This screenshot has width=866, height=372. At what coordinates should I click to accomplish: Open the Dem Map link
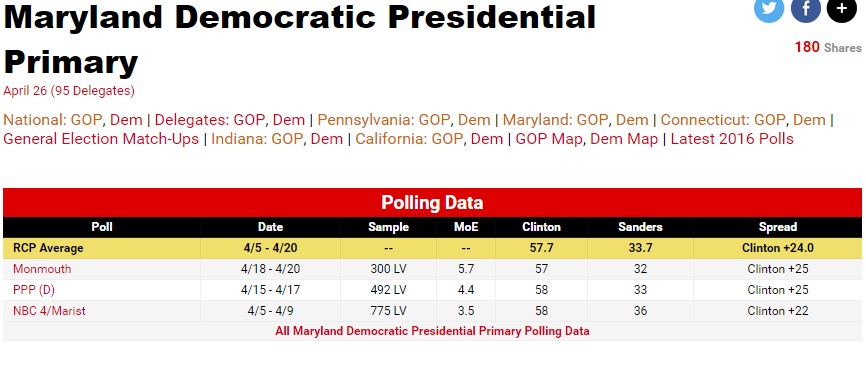[x=624, y=139]
